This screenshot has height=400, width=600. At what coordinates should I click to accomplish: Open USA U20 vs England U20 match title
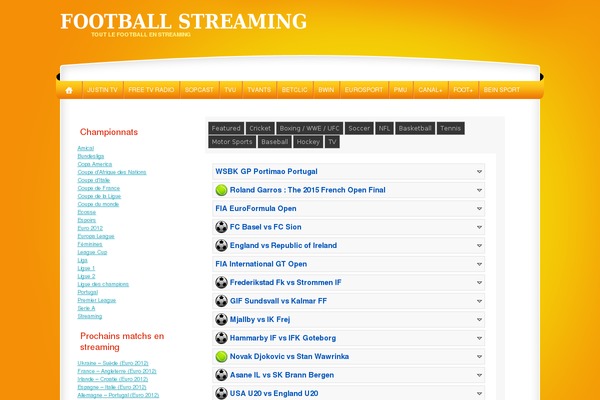[x=274, y=393]
